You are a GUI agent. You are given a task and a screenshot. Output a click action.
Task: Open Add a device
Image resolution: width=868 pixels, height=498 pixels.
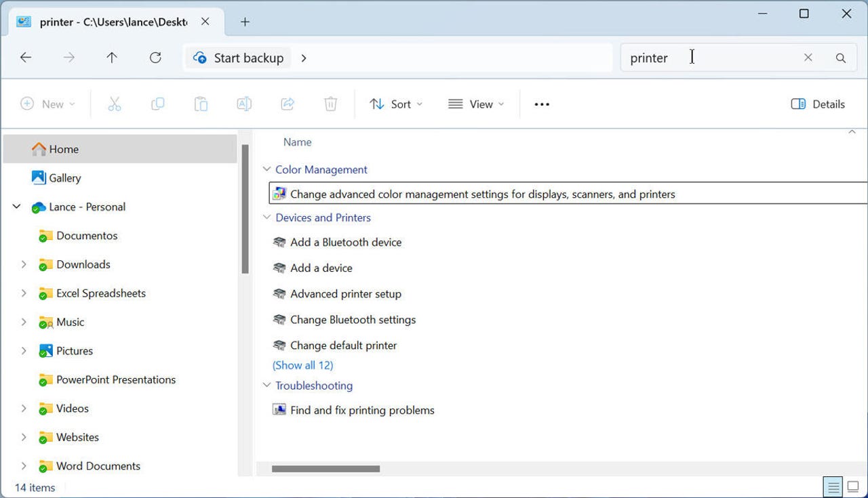tap(321, 268)
